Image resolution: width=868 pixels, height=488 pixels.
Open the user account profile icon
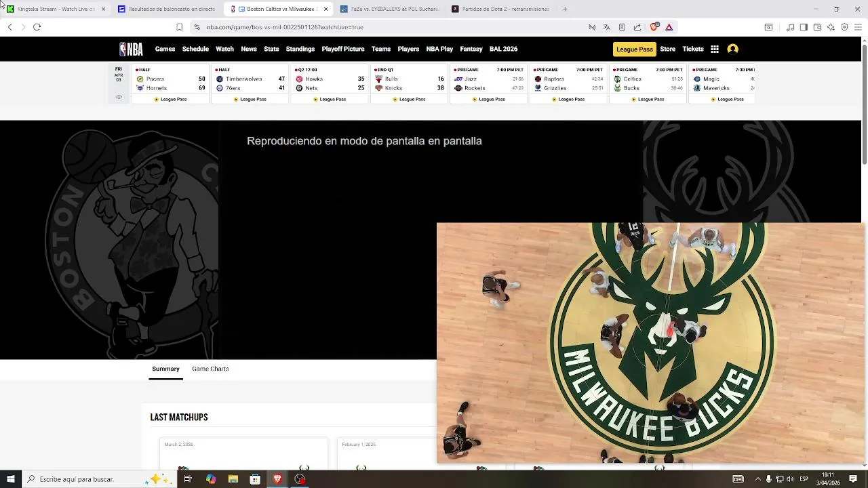click(732, 49)
